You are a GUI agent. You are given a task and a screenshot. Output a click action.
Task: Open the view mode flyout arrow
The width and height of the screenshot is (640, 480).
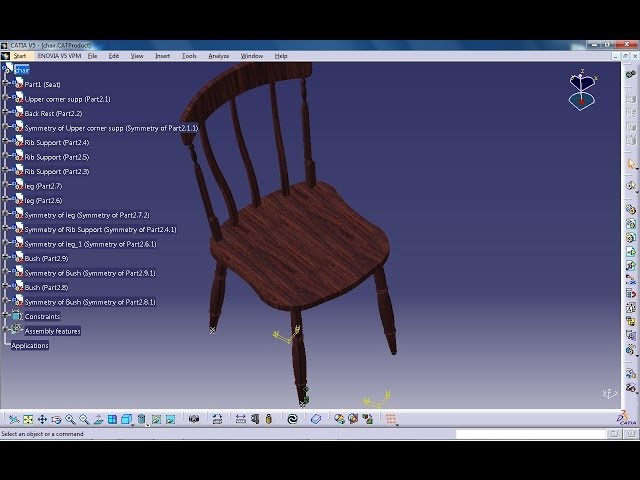click(147, 424)
